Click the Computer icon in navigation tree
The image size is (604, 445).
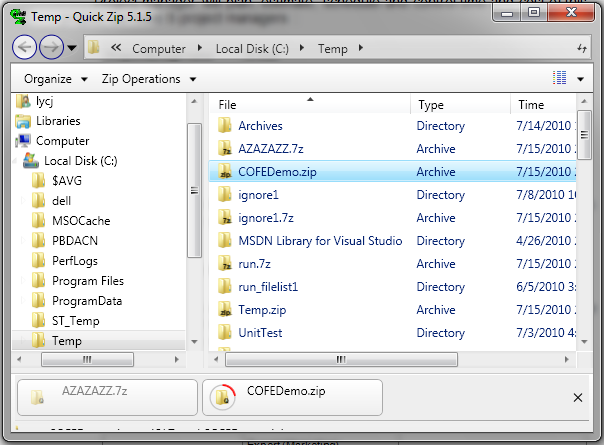point(23,141)
